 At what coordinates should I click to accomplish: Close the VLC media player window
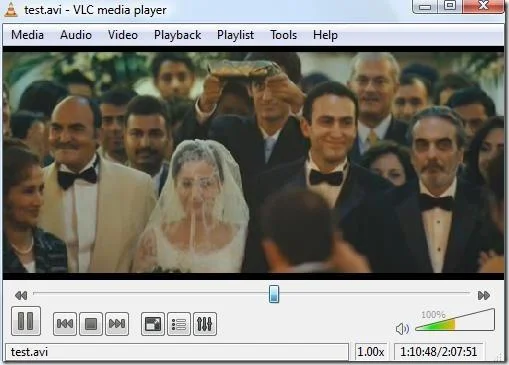483,6
